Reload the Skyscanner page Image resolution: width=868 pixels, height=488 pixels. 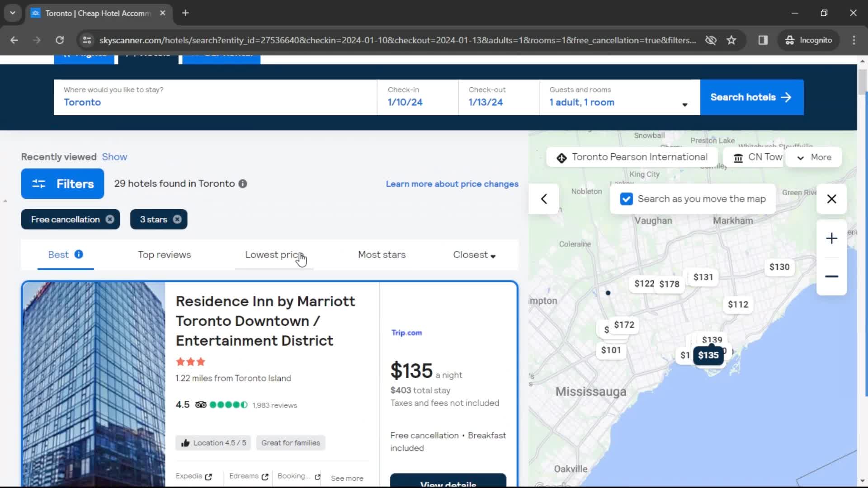(x=60, y=40)
